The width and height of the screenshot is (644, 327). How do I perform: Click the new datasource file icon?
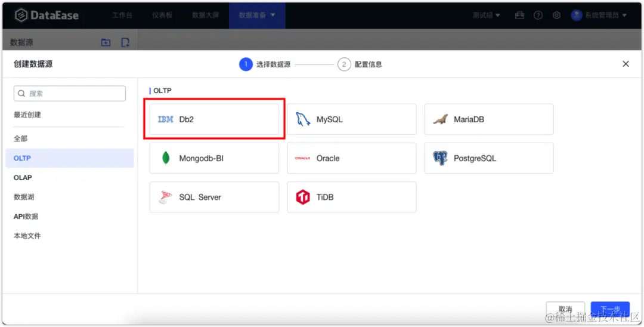tap(125, 42)
